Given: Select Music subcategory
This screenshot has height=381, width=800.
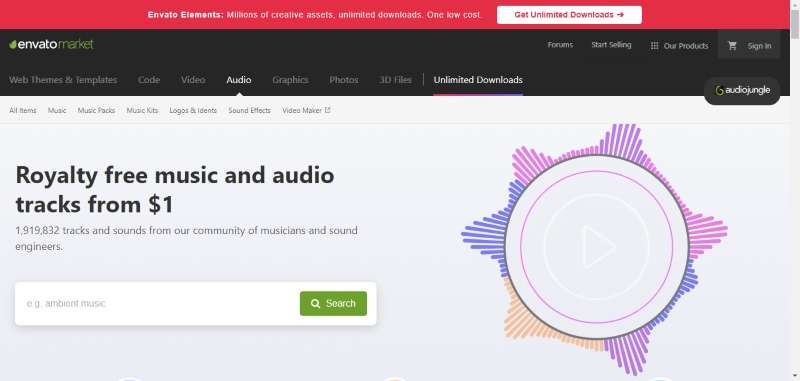Looking at the screenshot, I should pos(57,110).
